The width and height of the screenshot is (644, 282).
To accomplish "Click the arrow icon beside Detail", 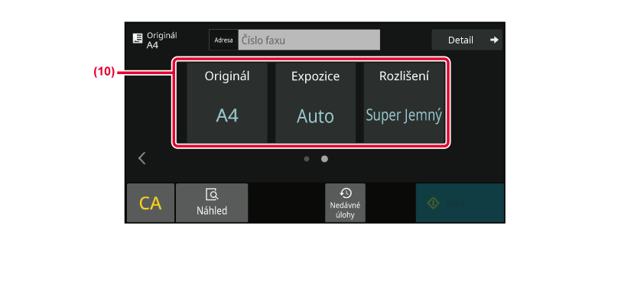I will pyautogui.click(x=495, y=40).
